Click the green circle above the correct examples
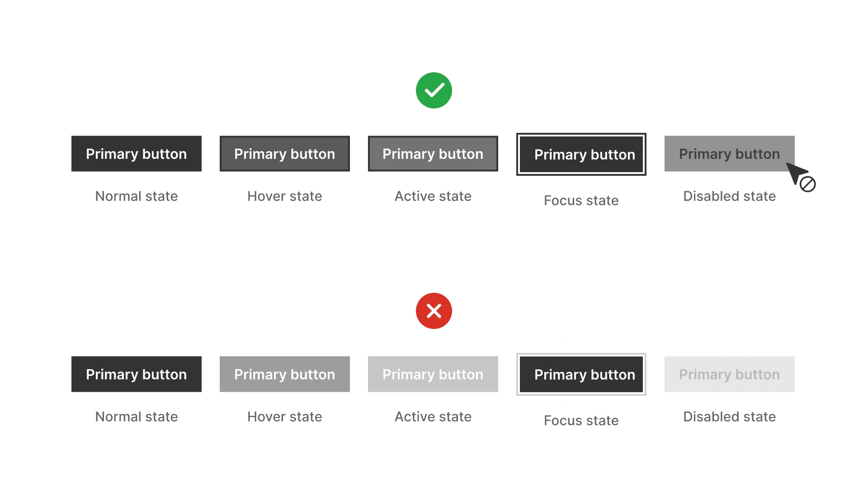The width and height of the screenshot is (868, 488). [433, 90]
